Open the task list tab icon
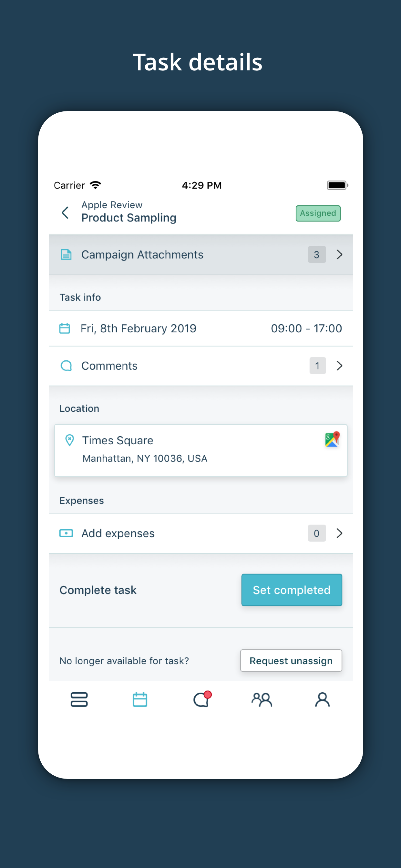Screen dimensions: 401x868 (79, 699)
